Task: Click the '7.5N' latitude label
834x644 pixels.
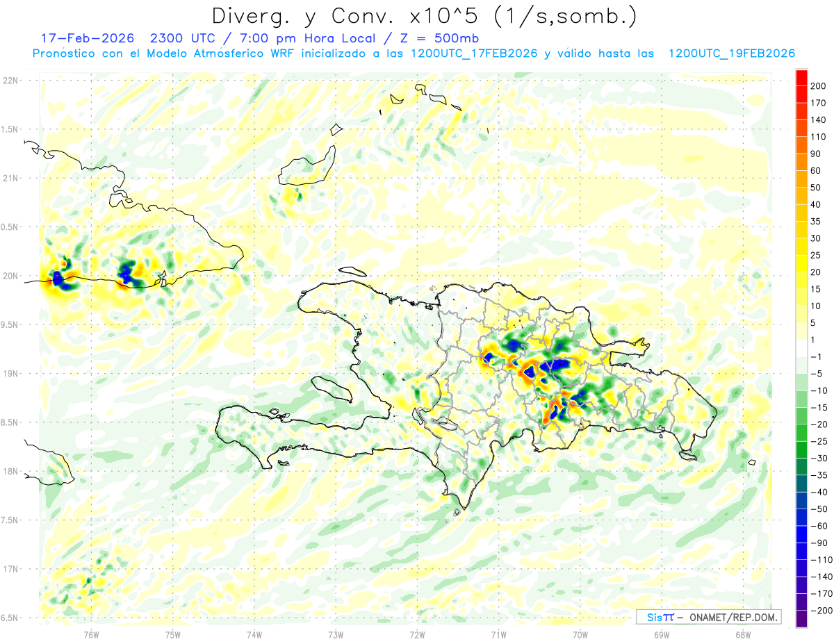Action: [10, 520]
